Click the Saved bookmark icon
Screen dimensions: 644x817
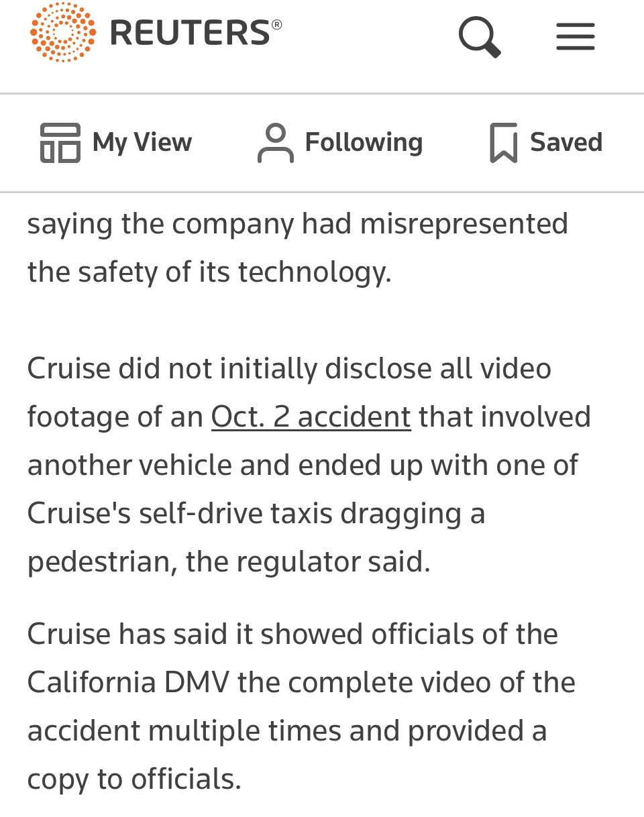pyautogui.click(x=503, y=143)
